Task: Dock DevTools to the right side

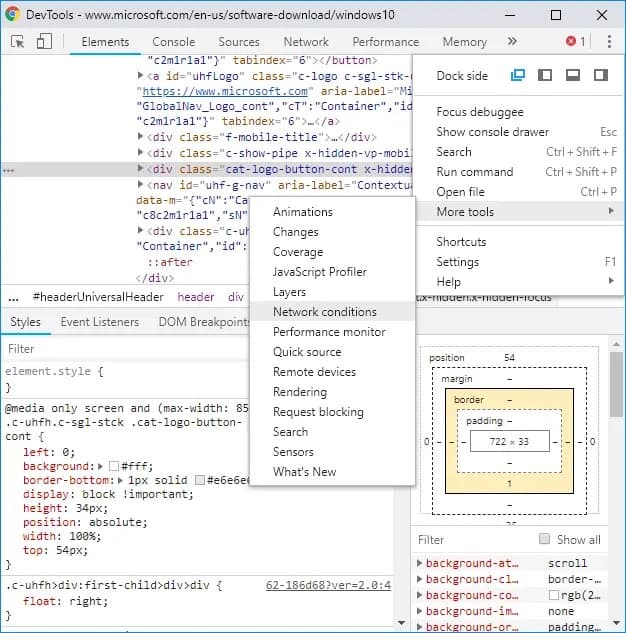Action: tap(601, 75)
